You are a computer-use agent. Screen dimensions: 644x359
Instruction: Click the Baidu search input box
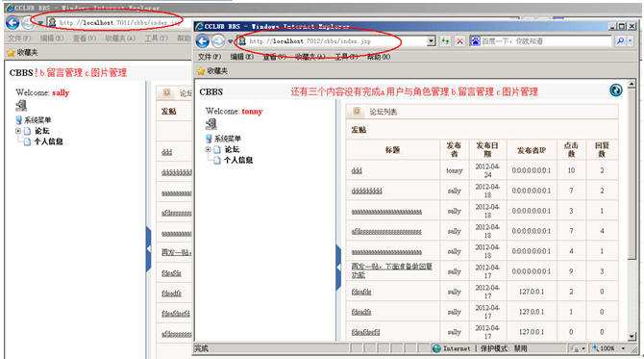point(546,41)
